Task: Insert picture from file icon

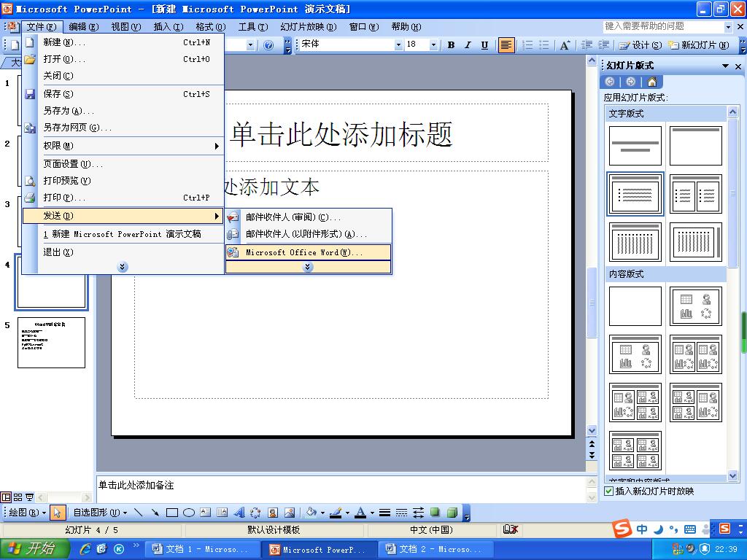Action: pyautogui.click(x=290, y=513)
